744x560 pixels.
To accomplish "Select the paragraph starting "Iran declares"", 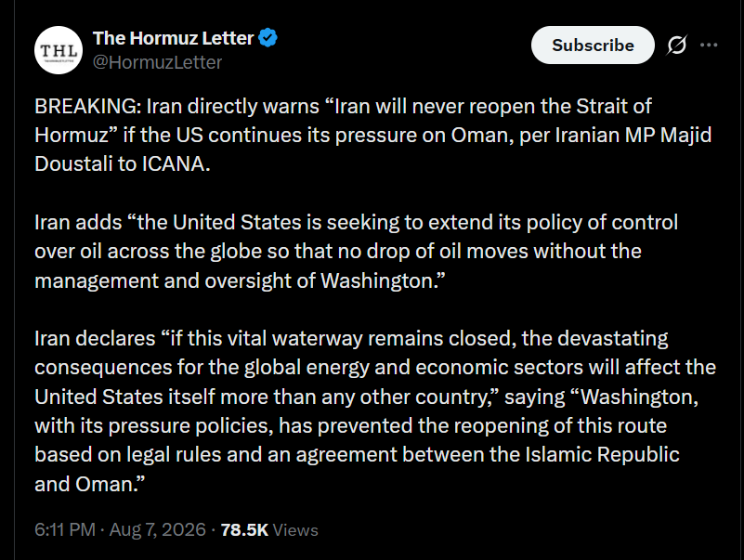I will (375, 411).
